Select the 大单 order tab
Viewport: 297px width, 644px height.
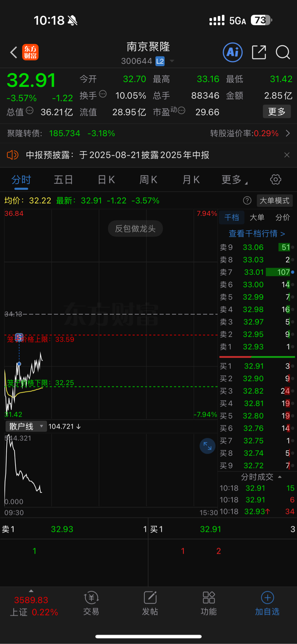pyautogui.click(x=257, y=217)
